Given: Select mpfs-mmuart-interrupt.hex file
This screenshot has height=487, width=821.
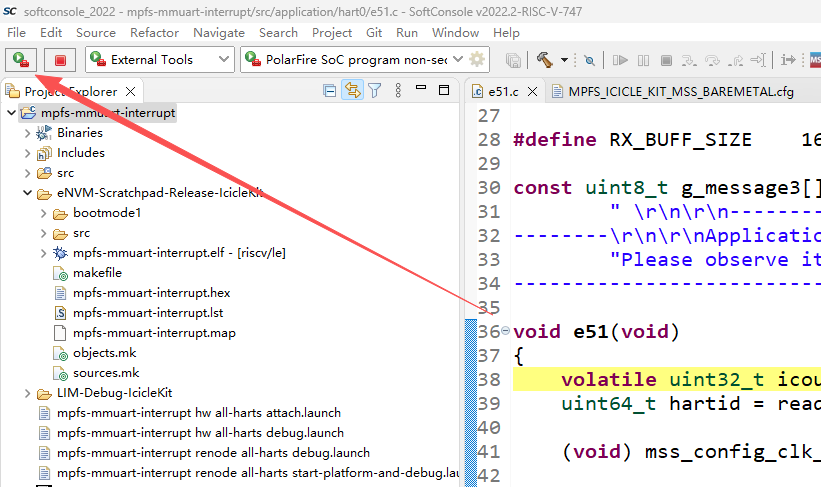Looking at the screenshot, I should pos(152,293).
